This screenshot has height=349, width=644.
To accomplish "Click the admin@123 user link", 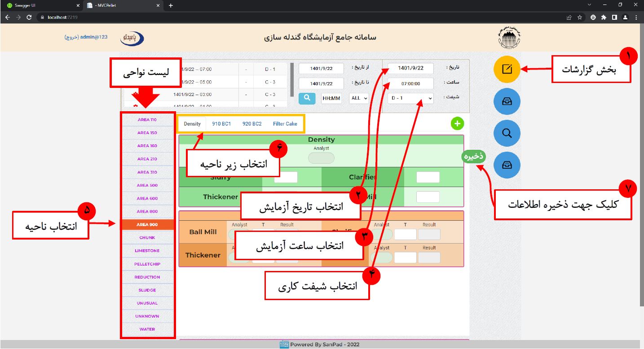I will coord(94,37).
